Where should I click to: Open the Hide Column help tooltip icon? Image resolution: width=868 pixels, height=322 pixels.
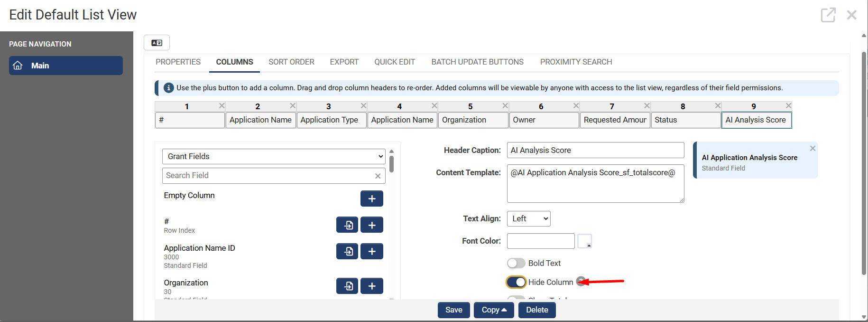(581, 281)
